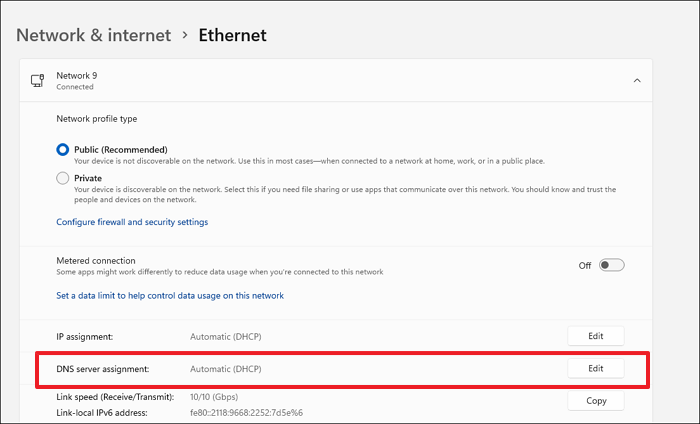Click the Network profile type heading
Viewport: 700px width, 424px height.
(x=99, y=117)
